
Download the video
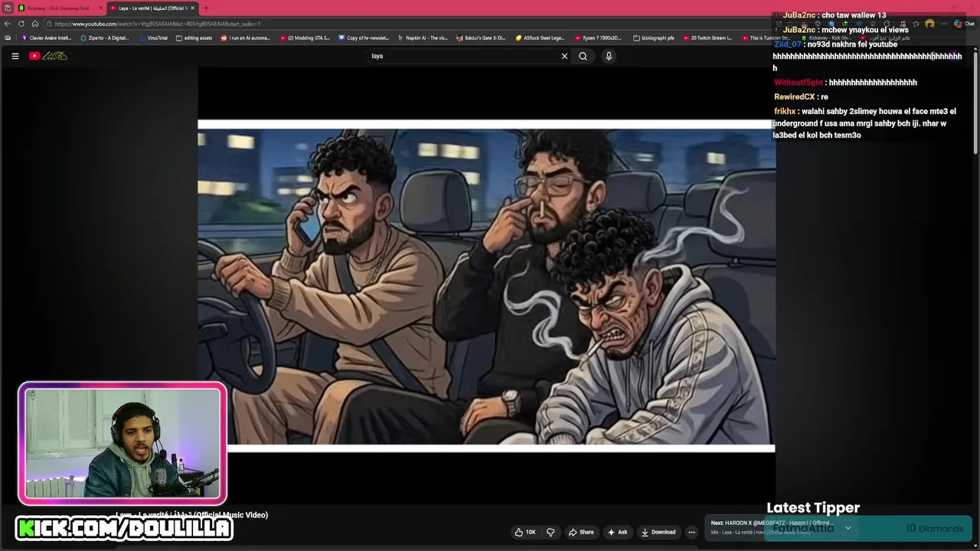(658, 532)
